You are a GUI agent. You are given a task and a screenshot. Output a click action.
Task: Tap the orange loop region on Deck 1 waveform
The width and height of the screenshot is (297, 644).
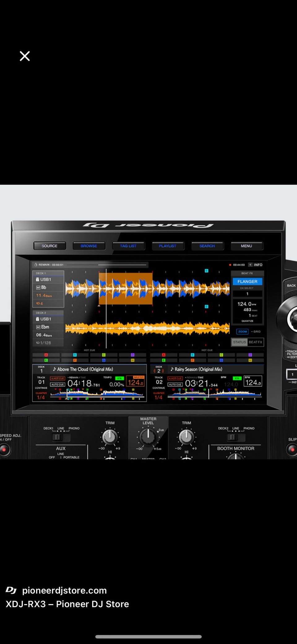click(x=126, y=288)
